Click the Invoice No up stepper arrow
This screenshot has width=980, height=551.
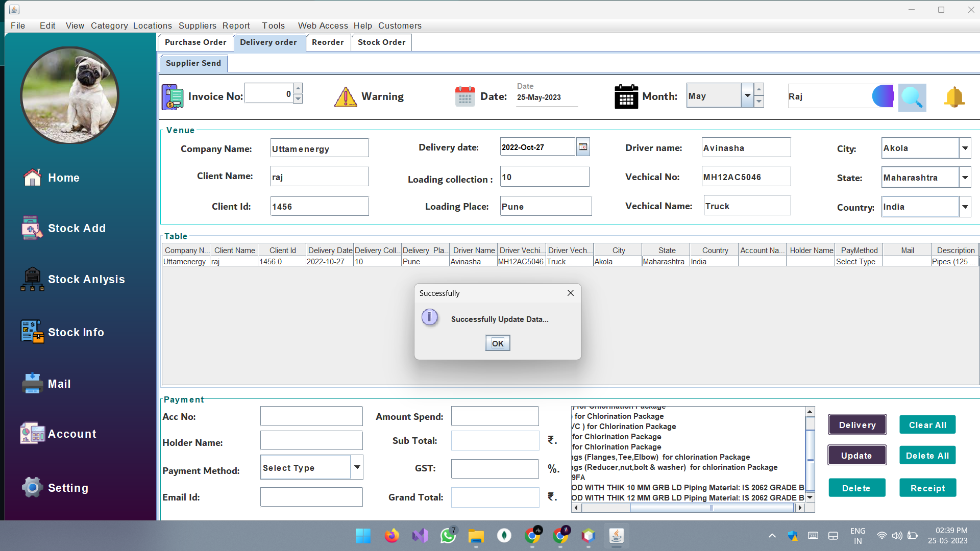point(298,88)
